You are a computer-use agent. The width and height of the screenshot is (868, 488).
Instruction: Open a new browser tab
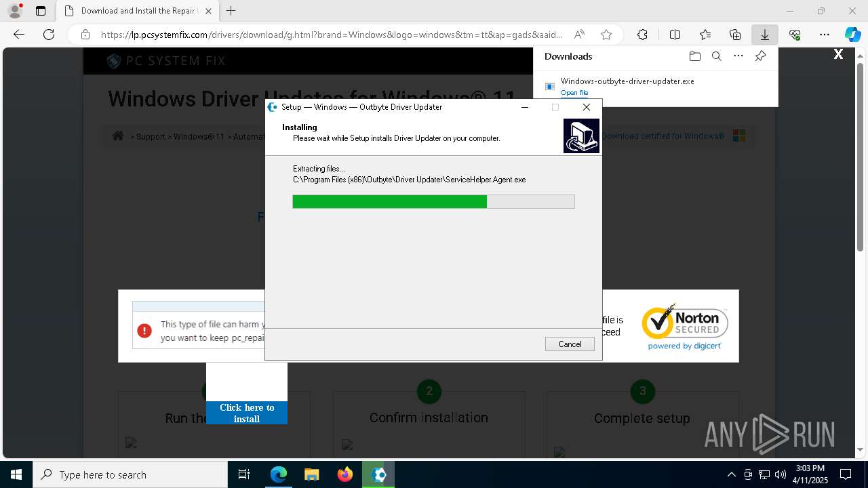click(x=231, y=11)
